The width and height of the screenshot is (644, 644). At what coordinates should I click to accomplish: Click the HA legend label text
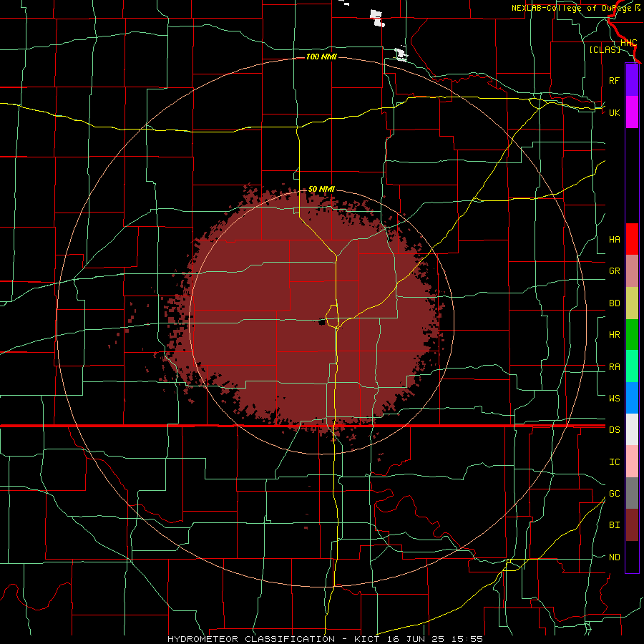(x=614, y=239)
